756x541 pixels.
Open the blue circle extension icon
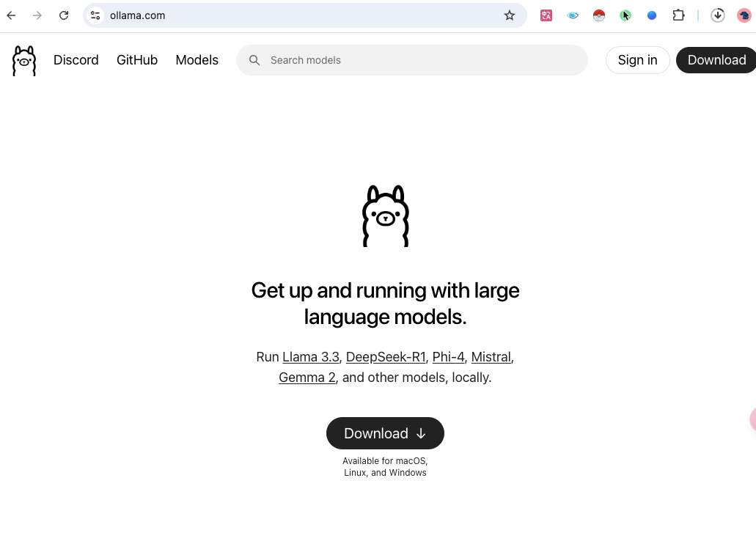pyautogui.click(x=652, y=15)
